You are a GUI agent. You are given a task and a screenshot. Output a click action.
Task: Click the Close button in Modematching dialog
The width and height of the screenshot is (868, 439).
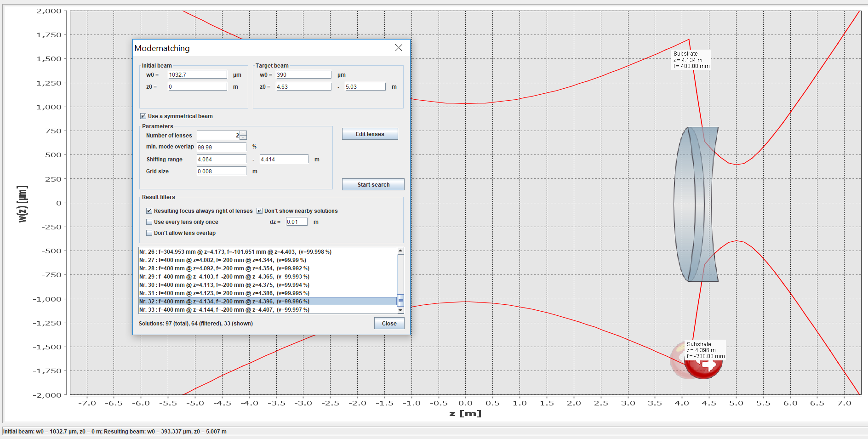[389, 323]
